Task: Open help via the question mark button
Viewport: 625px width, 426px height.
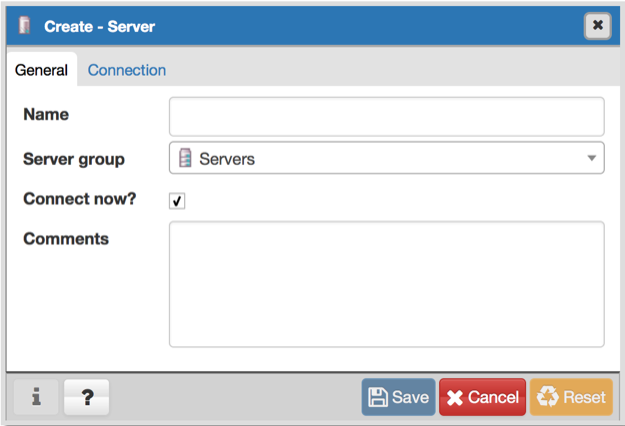Action: tap(87, 397)
